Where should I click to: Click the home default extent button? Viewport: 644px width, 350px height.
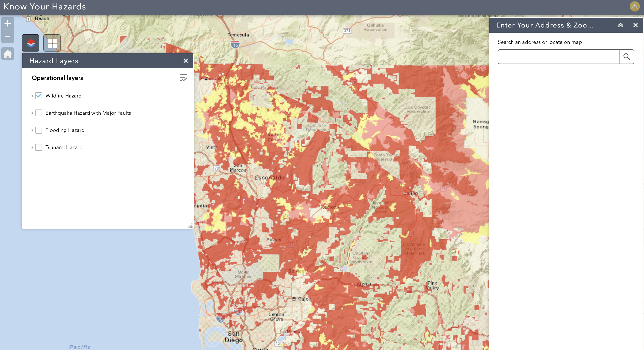click(8, 54)
